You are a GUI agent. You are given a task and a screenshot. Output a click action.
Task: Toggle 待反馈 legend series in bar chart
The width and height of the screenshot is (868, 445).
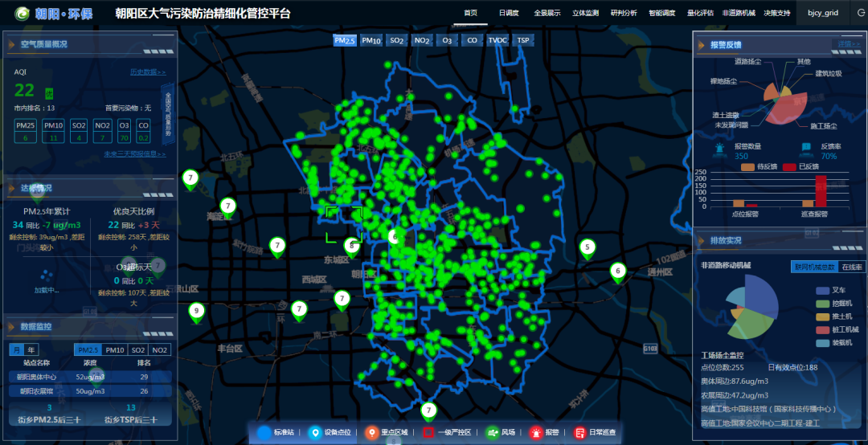(759, 166)
